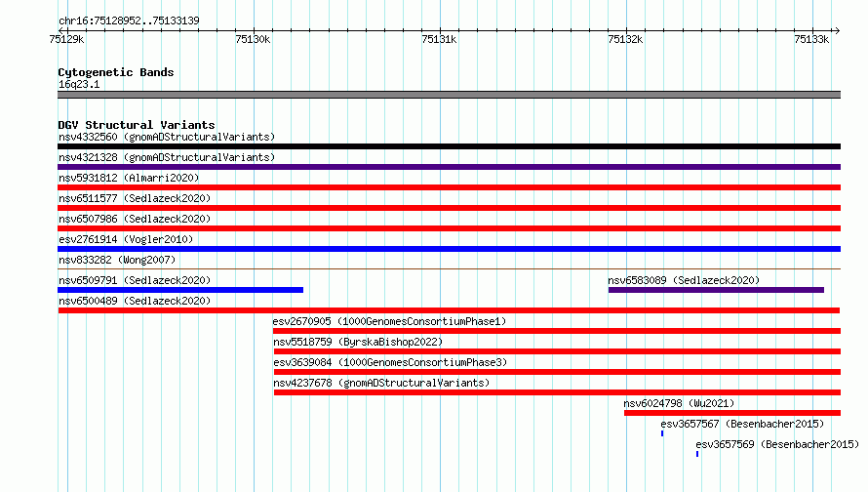
Task: Open the nsv6507986 (Sedlazeck2020) label
Action: (x=135, y=219)
